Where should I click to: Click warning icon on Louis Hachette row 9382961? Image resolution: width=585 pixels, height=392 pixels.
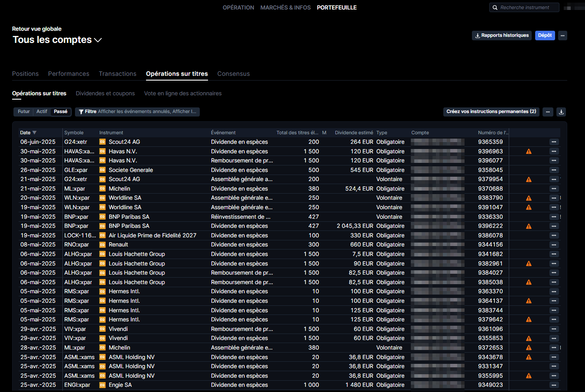[529, 263]
